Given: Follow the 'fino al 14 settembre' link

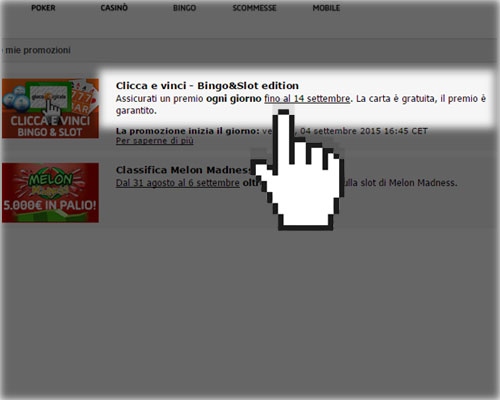Looking at the screenshot, I should tap(307, 99).
